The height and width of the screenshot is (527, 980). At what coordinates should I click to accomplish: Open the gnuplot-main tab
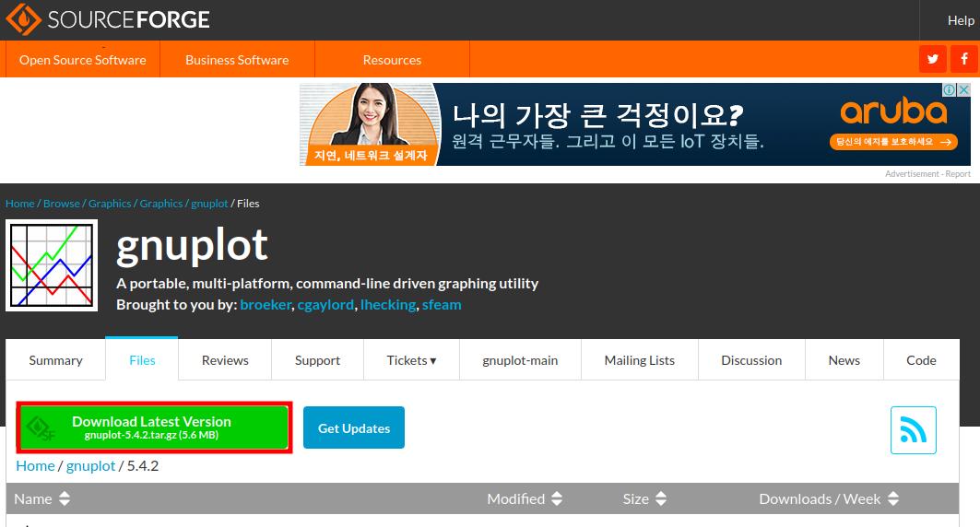coord(520,360)
